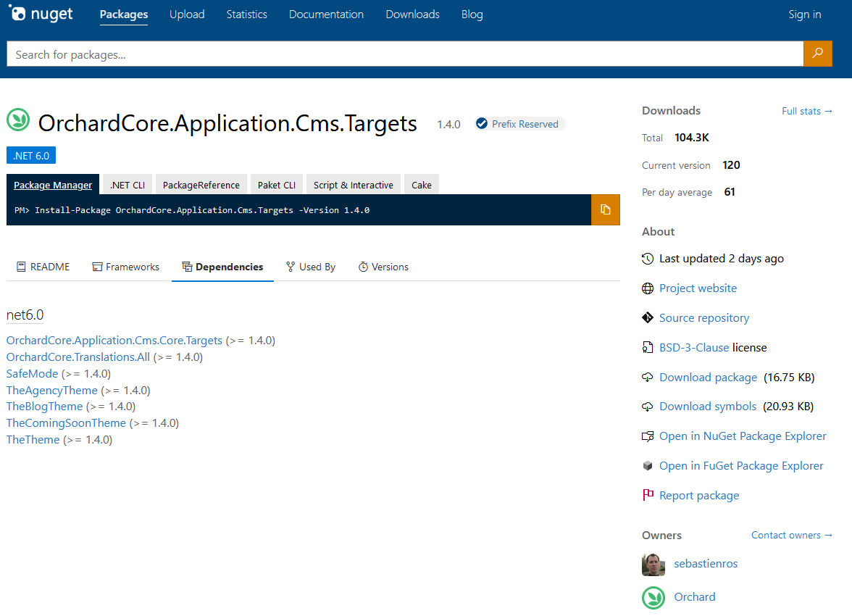The image size is (852, 616).
Task: Click the globe icon by Project website
Action: [647, 288]
